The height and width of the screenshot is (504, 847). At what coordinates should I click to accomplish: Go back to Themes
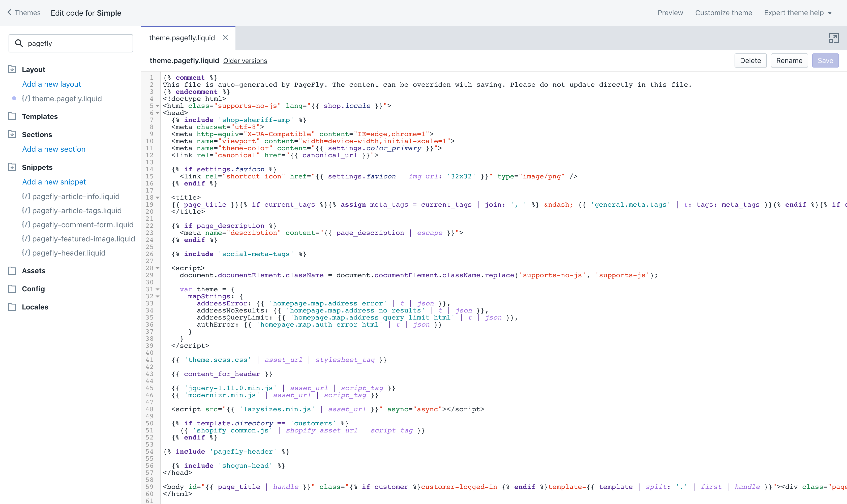[24, 13]
